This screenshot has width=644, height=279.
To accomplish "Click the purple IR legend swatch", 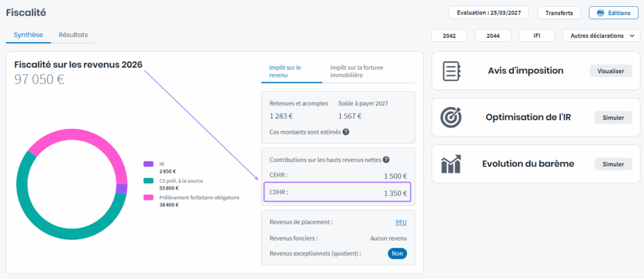I will pyautogui.click(x=148, y=164).
